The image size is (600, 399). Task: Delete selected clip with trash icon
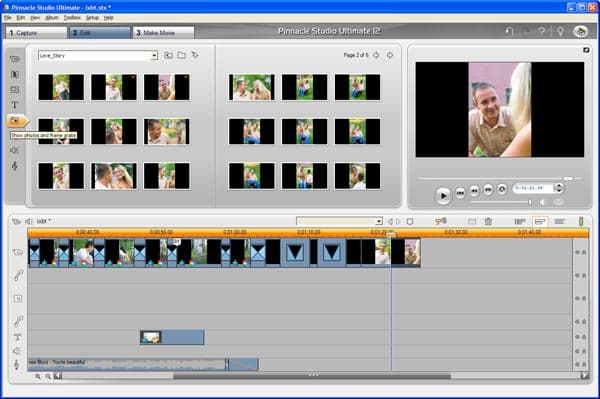point(488,221)
